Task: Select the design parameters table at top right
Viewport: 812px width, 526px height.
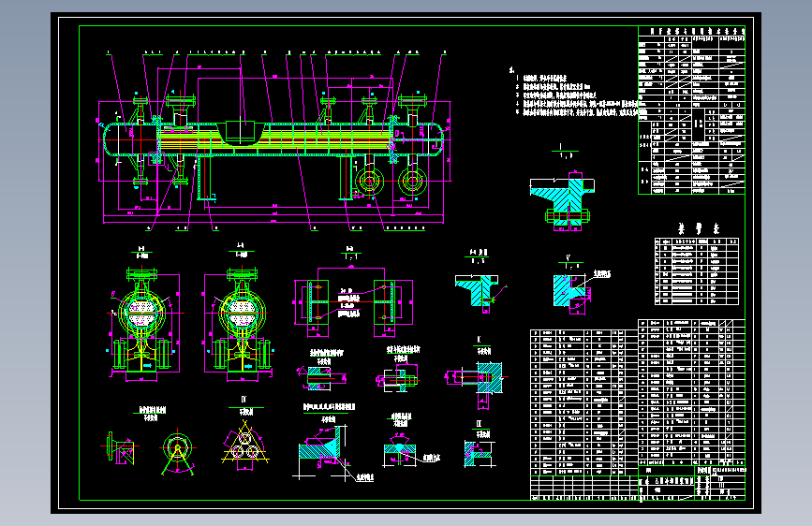Action: click(691, 110)
